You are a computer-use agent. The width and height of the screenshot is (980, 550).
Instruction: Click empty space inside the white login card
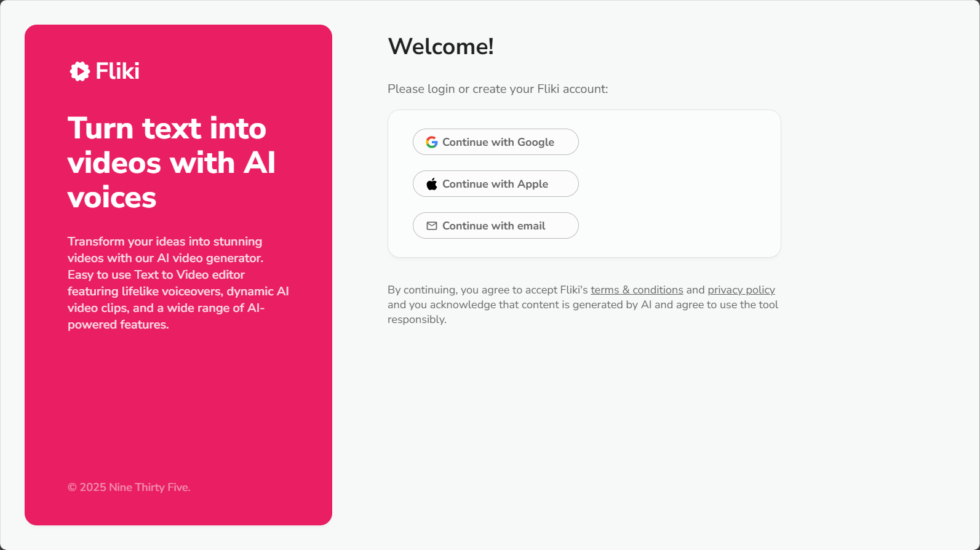[x=677, y=185]
